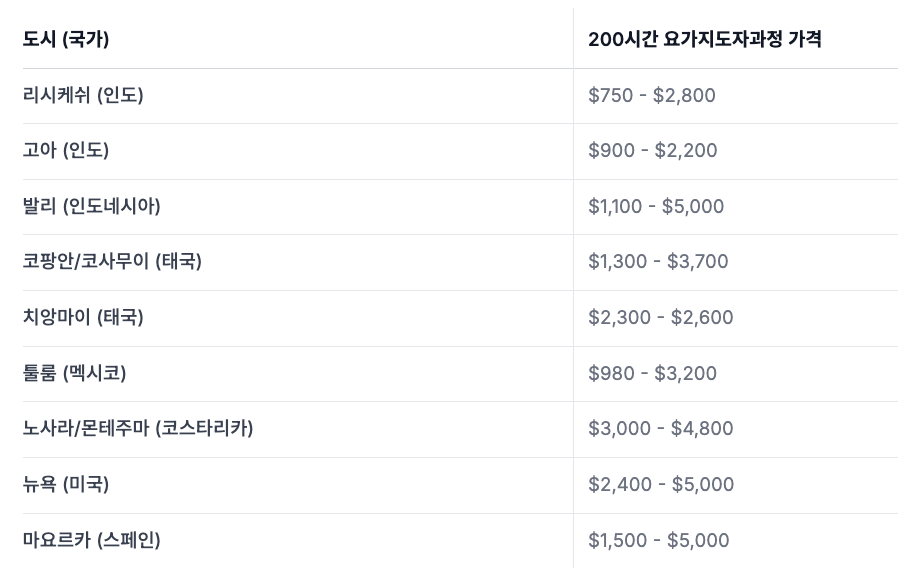The width and height of the screenshot is (898, 572).
Task: Select the 리시케쉬 (인도) cell
Action: [x=83, y=96]
